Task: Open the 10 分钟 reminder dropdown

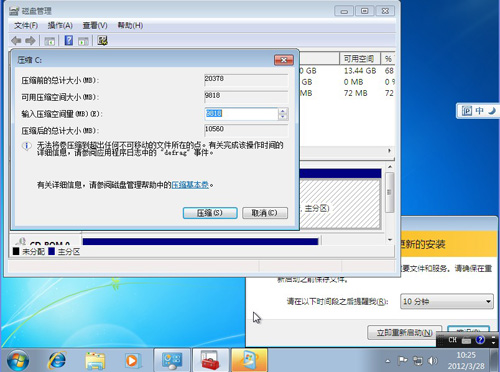Action: (447, 302)
